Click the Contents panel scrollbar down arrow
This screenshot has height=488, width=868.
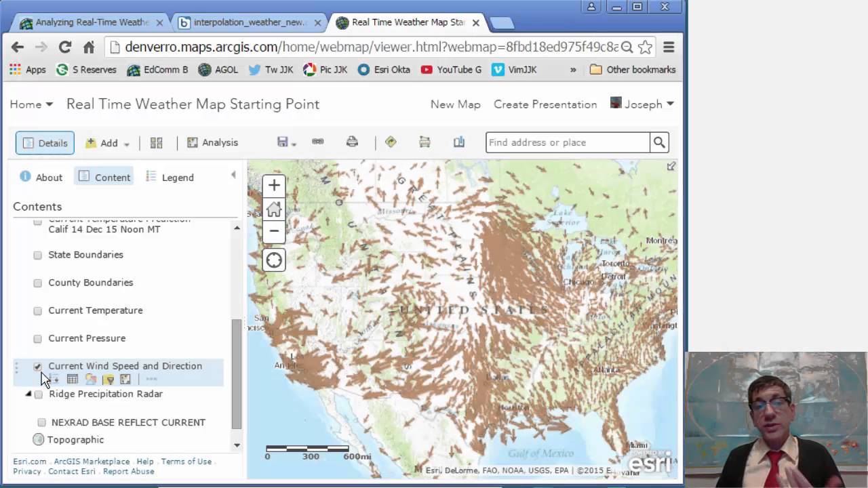tap(237, 445)
